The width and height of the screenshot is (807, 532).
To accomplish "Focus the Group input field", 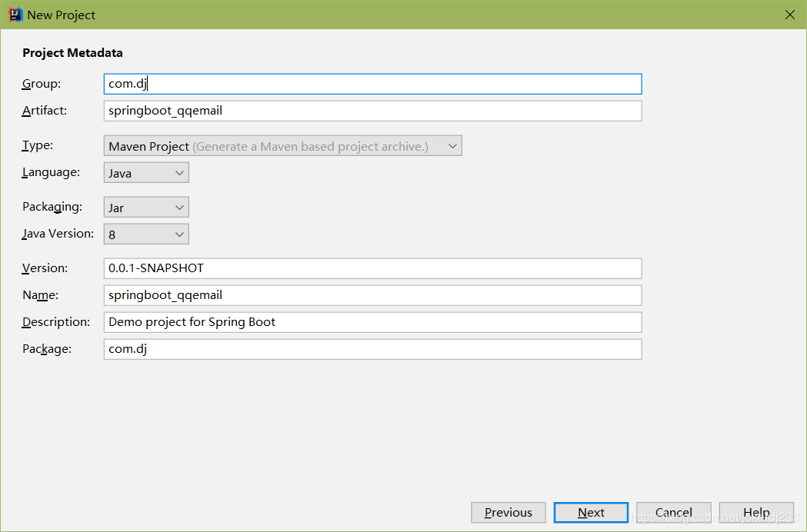I will tap(372, 84).
